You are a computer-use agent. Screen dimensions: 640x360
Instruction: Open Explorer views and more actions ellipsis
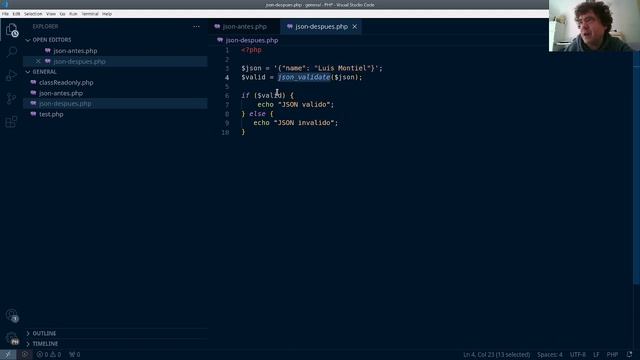coord(196,27)
